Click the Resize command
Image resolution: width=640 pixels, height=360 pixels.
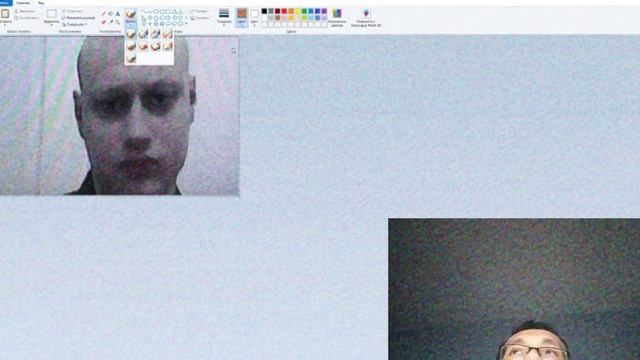78,18
